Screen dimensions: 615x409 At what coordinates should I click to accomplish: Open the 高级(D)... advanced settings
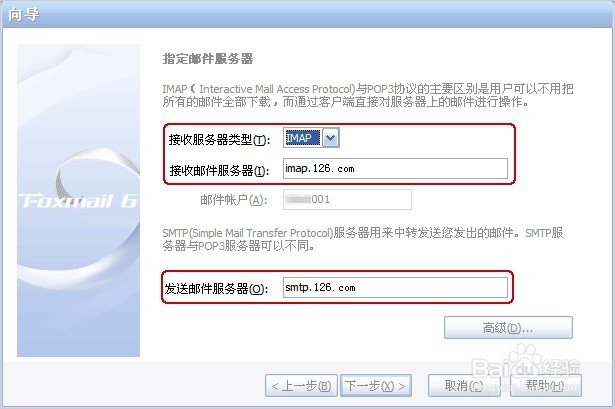[x=508, y=327]
